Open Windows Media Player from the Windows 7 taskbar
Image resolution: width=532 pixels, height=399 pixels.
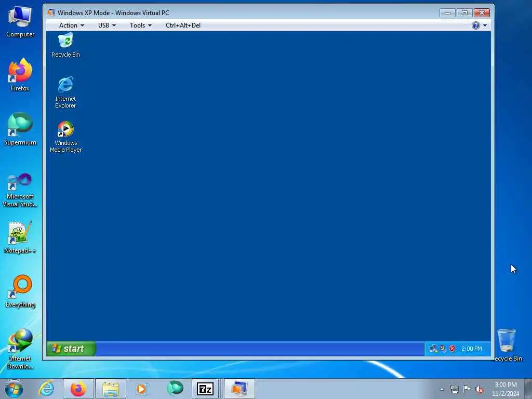point(141,389)
